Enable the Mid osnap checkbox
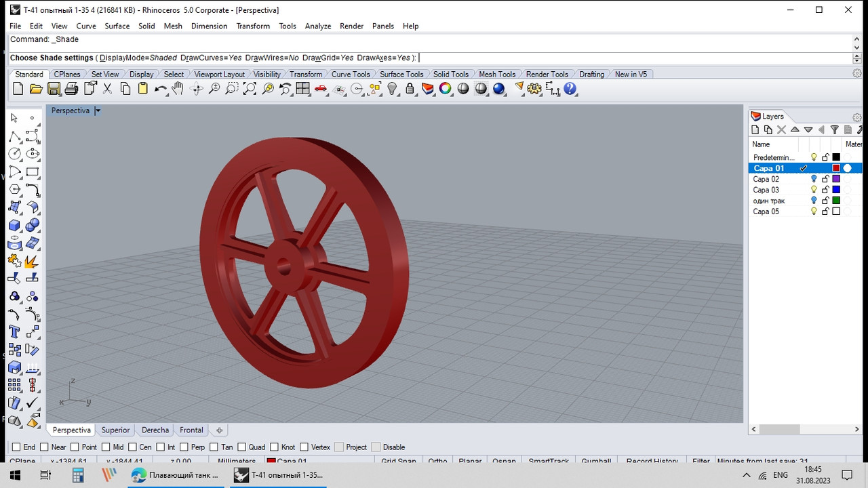The width and height of the screenshot is (868, 488). [x=105, y=447]
